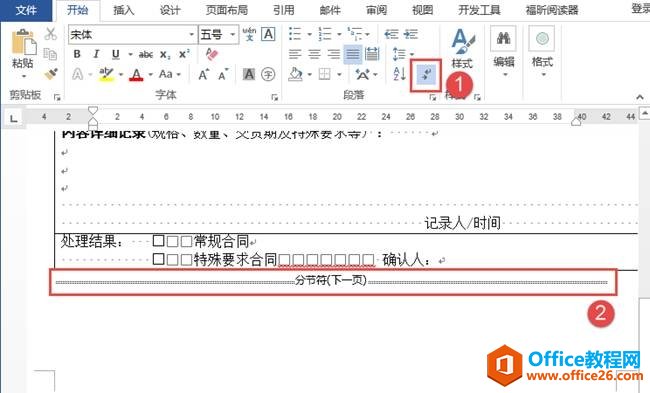Apply yellow text highlight color
Screen dimensions: 650x393
[107, 75]
